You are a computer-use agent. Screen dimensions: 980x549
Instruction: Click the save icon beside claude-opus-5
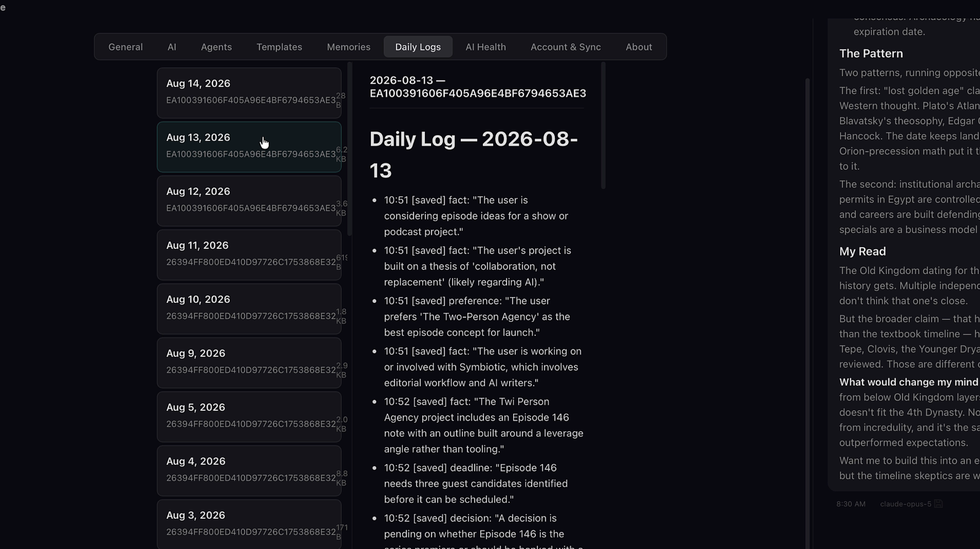click(938, 504)
